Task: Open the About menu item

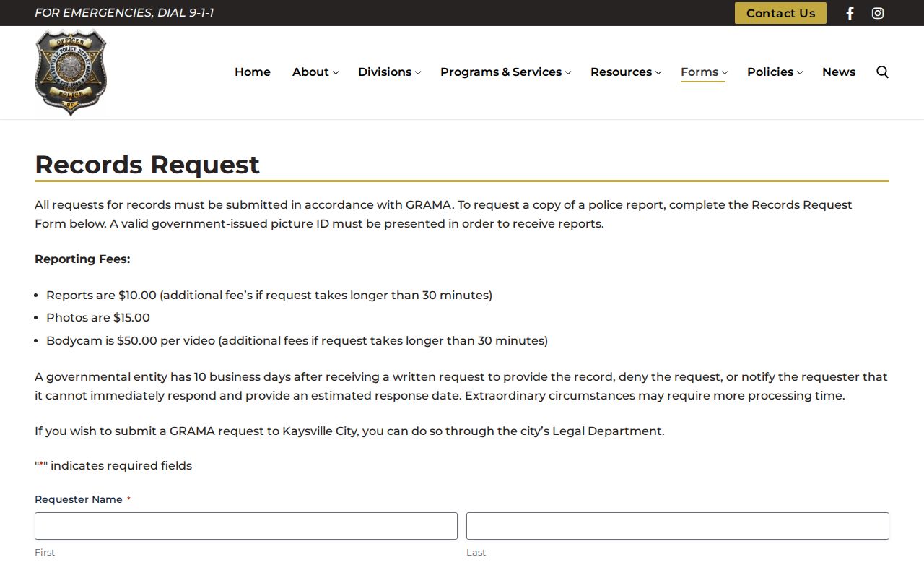Action: (310, 72)
